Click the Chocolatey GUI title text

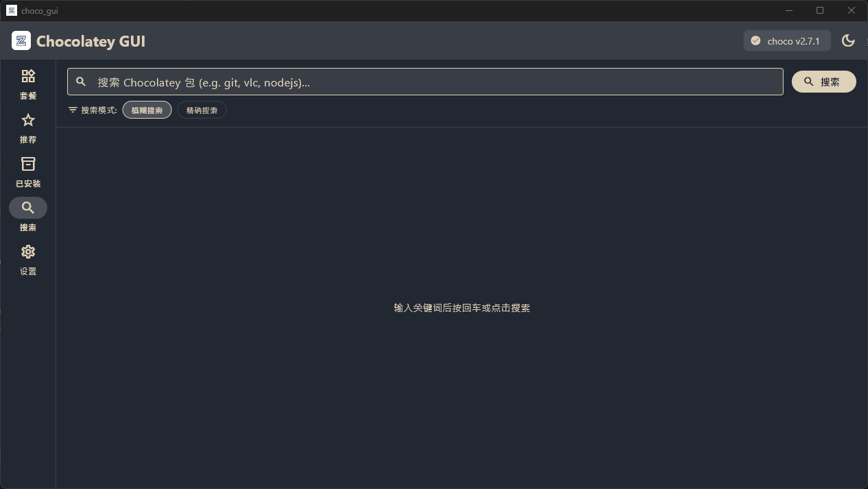click(91, 41)
